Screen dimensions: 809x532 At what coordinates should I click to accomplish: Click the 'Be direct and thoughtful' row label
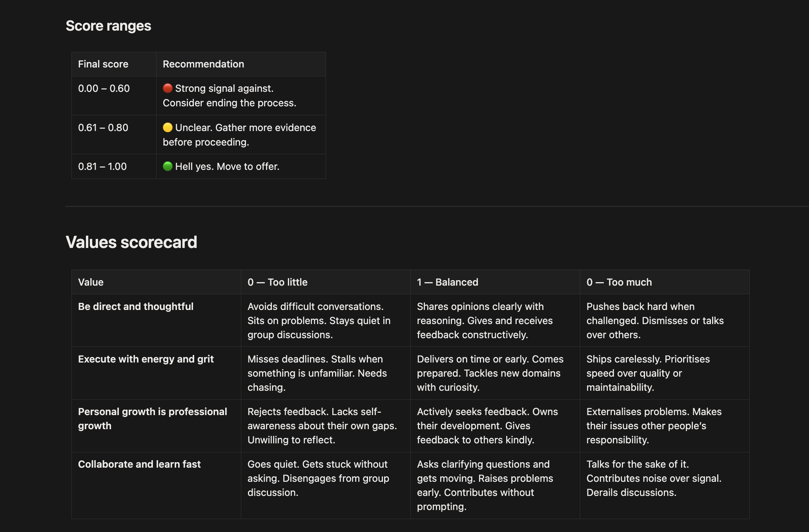click(136, 306)
